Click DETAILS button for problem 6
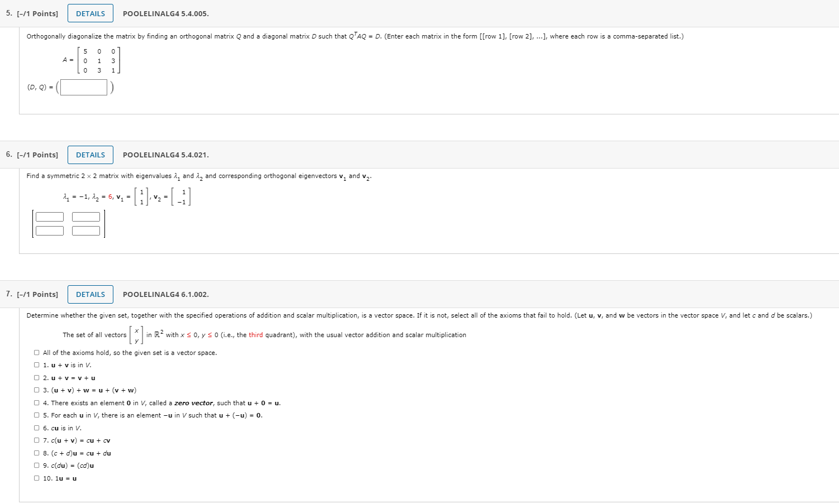Image resolution: width=839 pixels, height=504 pixels. 90,155
